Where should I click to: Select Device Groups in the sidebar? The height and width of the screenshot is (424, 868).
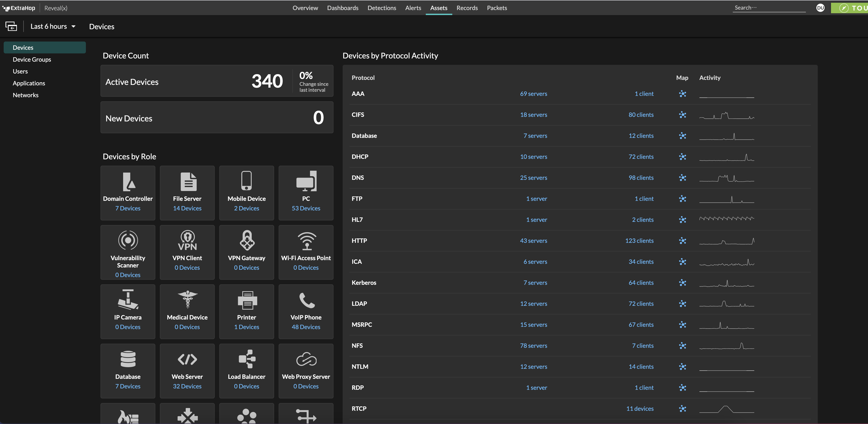[32, 60]
